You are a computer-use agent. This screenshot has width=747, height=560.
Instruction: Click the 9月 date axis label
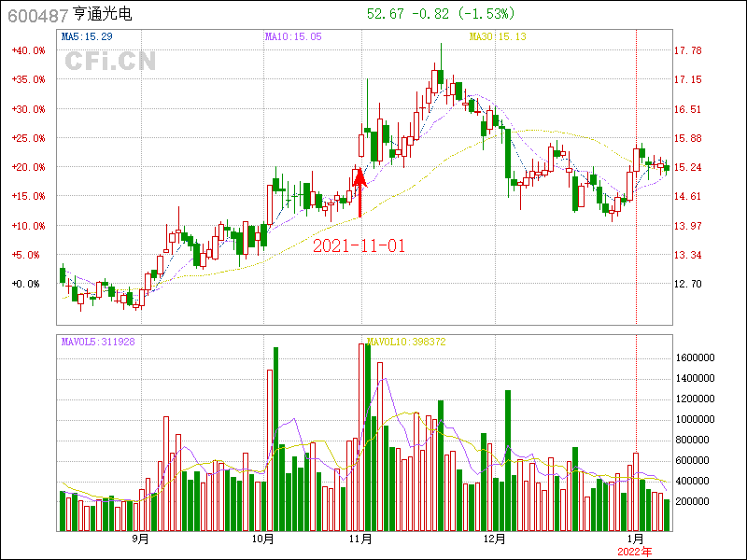(141, 539)
